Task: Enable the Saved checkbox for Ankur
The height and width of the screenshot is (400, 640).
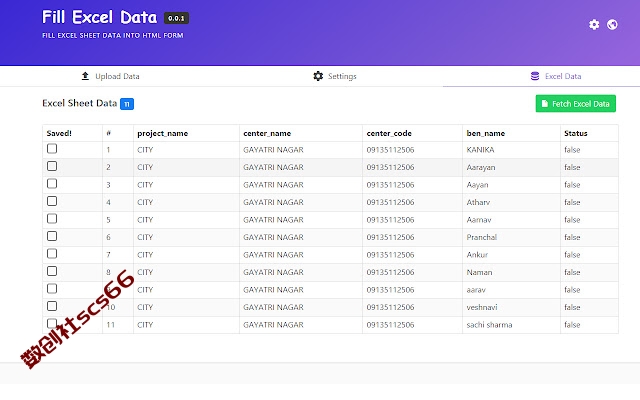Action: (52, 254)
